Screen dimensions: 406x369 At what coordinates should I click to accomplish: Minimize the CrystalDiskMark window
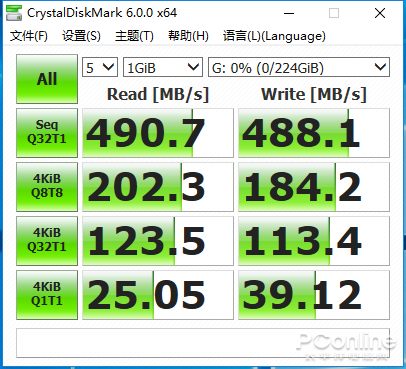pyautogui.click(x=289, y=13)
